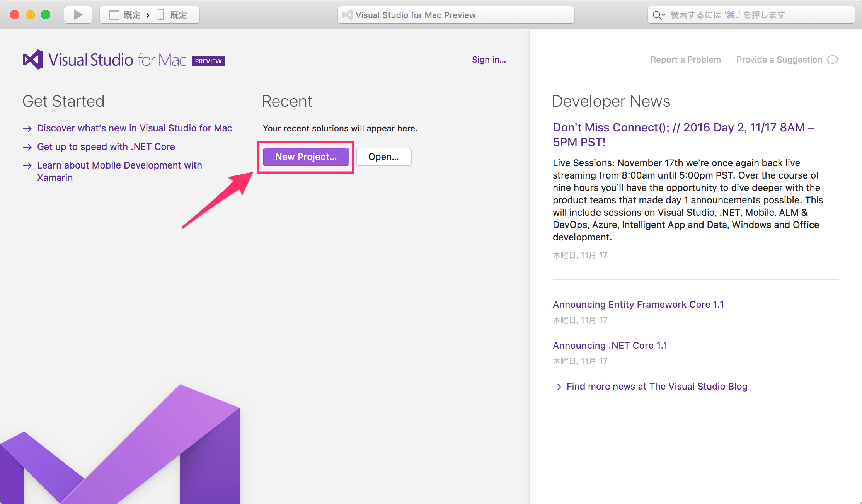The height and width of the screenshot is (504, 862).
Task: Click the arrow icon beside the Xamarin link
Action: tap(27, 165)
